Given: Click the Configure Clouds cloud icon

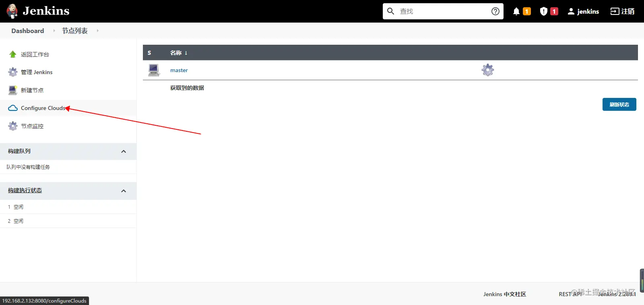Looking at the screenshot, I should [13, 108].
